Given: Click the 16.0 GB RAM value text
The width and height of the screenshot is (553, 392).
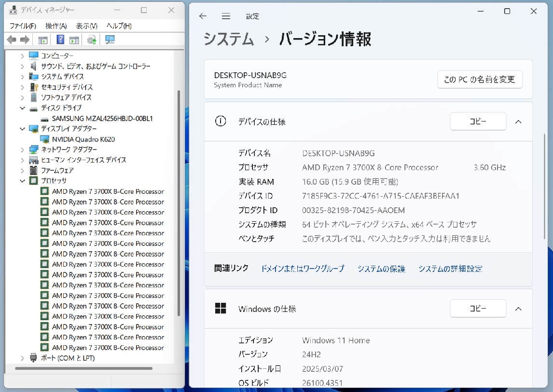Looking at the screenshot, I should [350, 182].
